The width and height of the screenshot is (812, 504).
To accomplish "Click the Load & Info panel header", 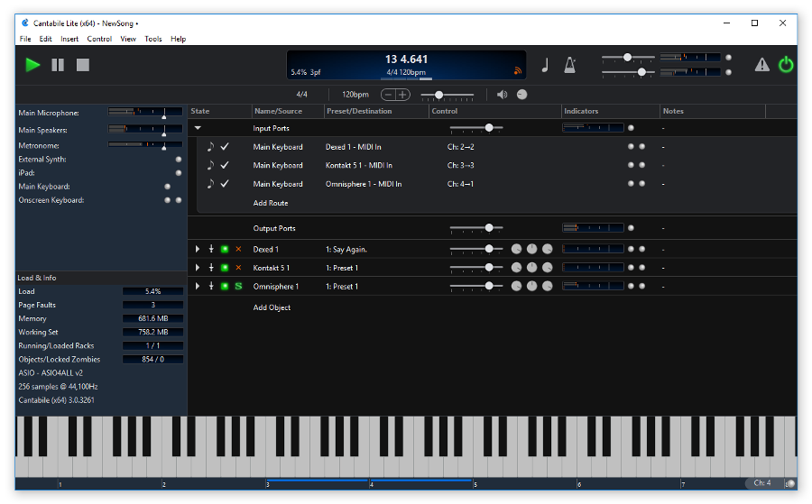I will coord(101,278).
